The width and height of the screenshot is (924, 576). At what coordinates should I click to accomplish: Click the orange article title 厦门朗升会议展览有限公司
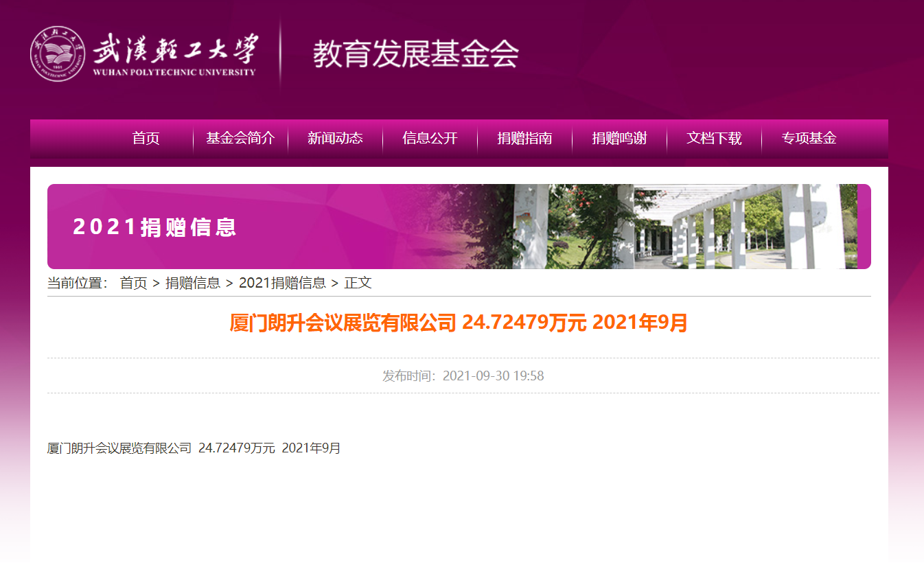459,323
